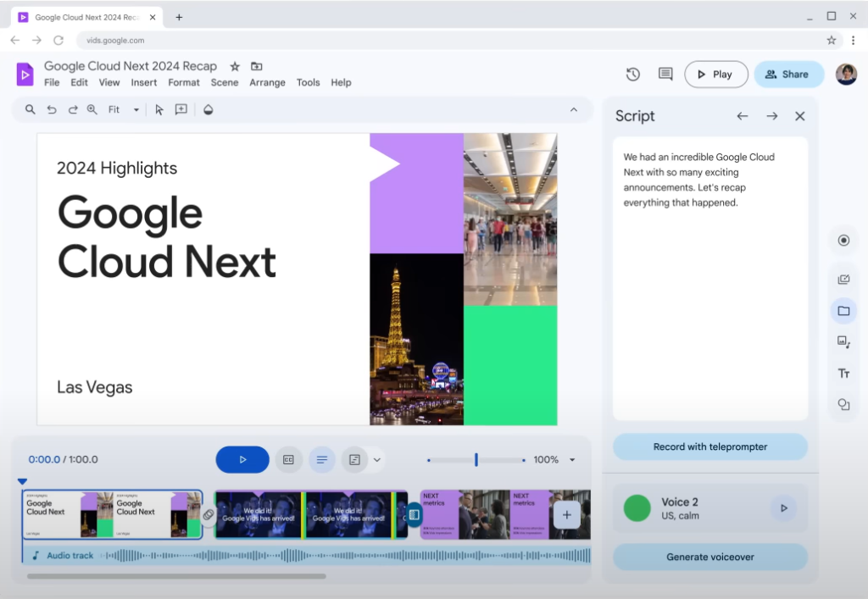Collapse the toolbar using the chevron
This screenshot has width=868, height=599.
(574, 109)
